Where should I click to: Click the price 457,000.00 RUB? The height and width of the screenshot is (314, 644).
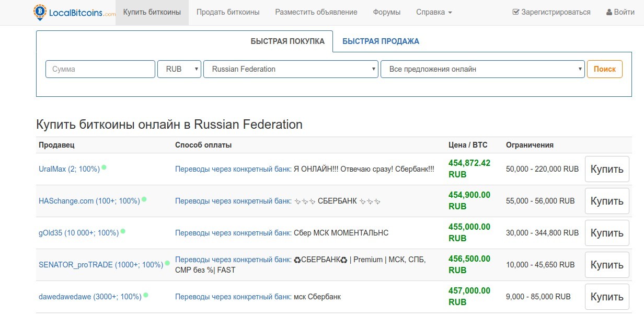tap(469, 296)
